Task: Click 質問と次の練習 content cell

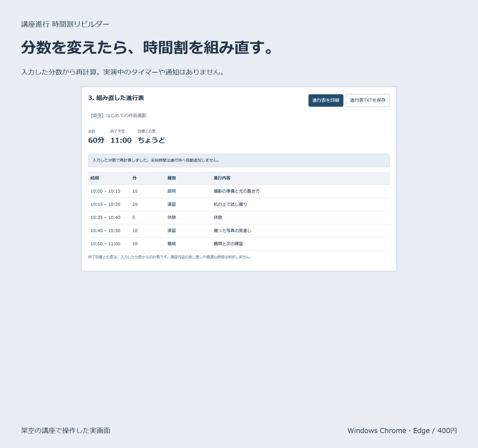Action: [x=228, y=244]
